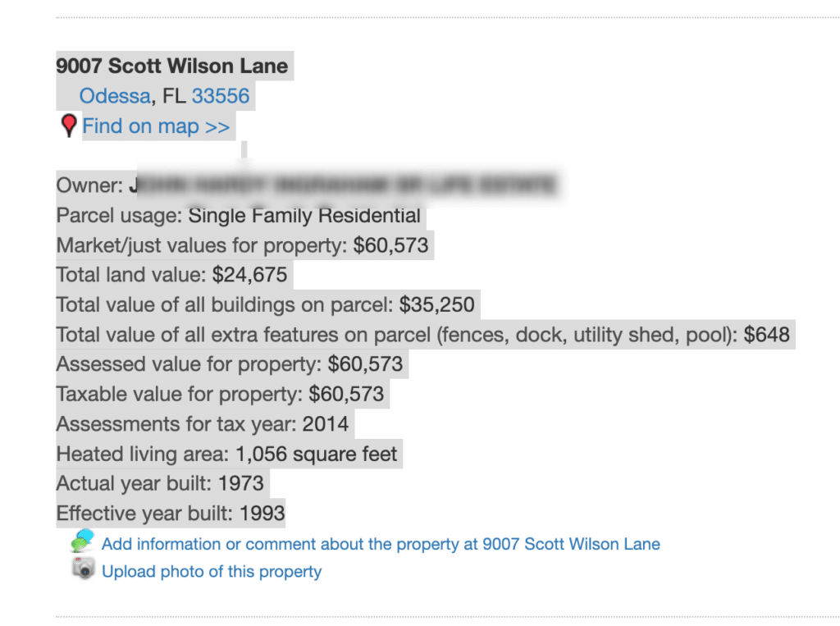Viewport: 840px width, 626px height.
Task: Click the Total land value $24,675 line
Action: pyautogui.click(x=171, y=275)
